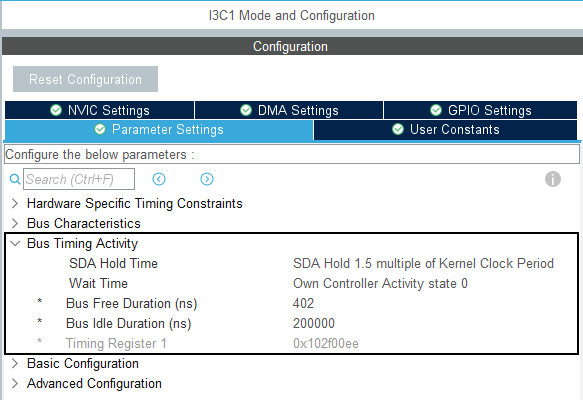Screen dimensions: 583x400
Task: Click the User Constants green check icon
Action: point(398,129)
